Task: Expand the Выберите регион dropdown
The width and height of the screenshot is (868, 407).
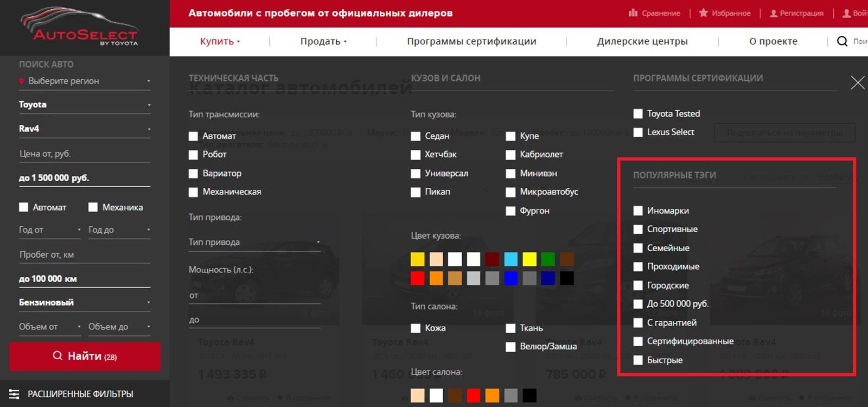Action: [x=85, y=81]
